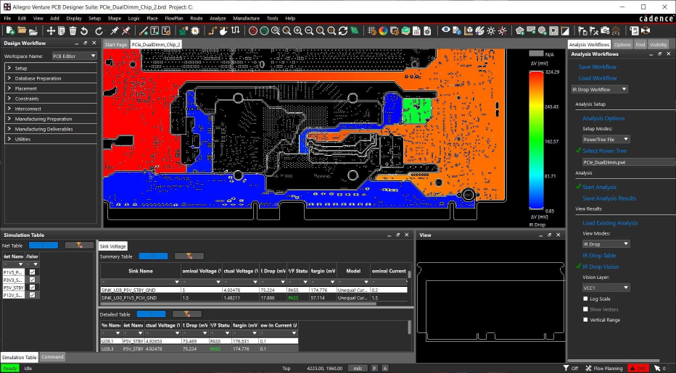Click the Color wheel toolbar icon
This screenshot has height=373, width=676.
pyautogui.click(x=383, y=31)
